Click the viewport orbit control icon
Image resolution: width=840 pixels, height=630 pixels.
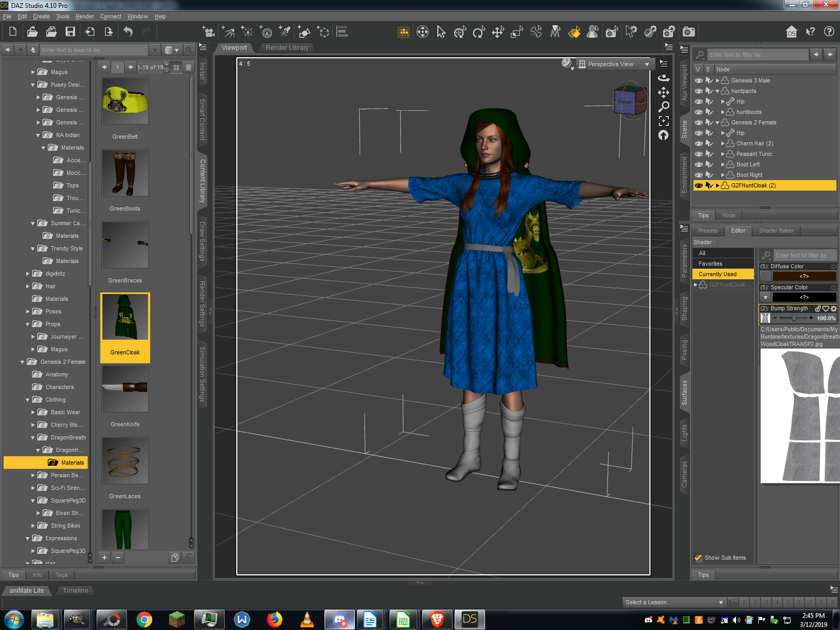point(664,78)
